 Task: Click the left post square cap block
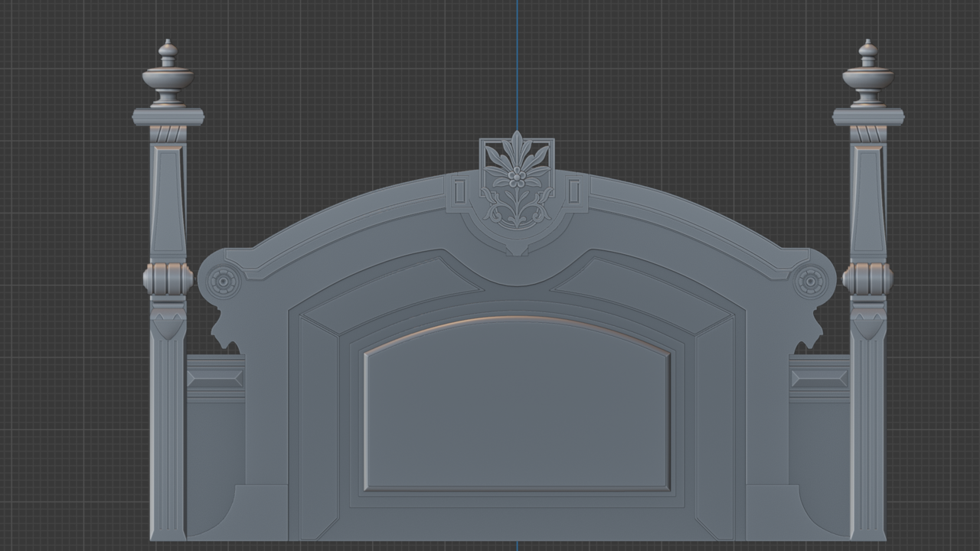(x=166, y=115)
